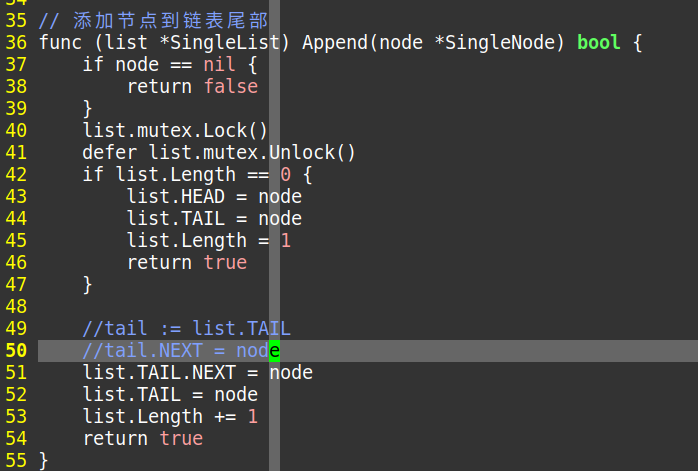
Task: Place cursor on the Append function name
Action: point(336,43)
